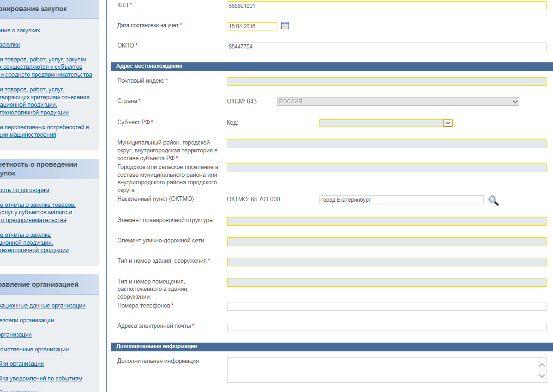The height and width of the screenshot is (392, 553).
Task: Open the данные организации sidebar link
Action: pos(42,306)
